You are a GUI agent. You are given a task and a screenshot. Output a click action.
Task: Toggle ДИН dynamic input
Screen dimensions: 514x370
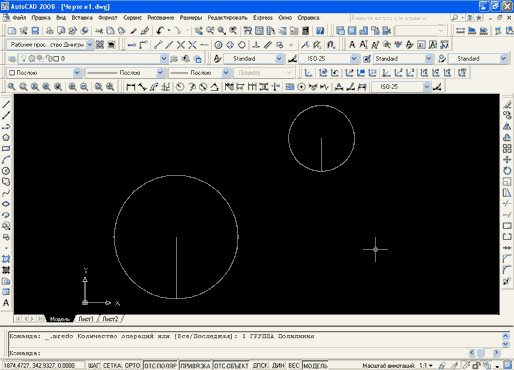pos(278,366)
